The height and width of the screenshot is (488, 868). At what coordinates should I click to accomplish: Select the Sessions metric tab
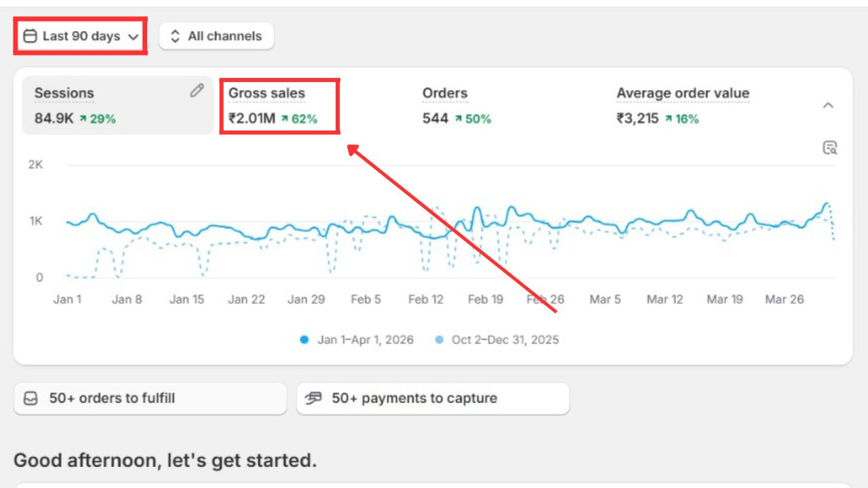pos(117,105)
